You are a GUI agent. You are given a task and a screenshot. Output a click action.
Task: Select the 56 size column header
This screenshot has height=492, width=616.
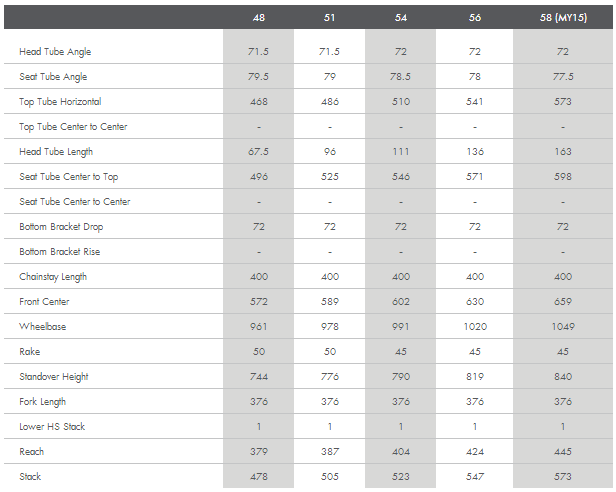475,18
